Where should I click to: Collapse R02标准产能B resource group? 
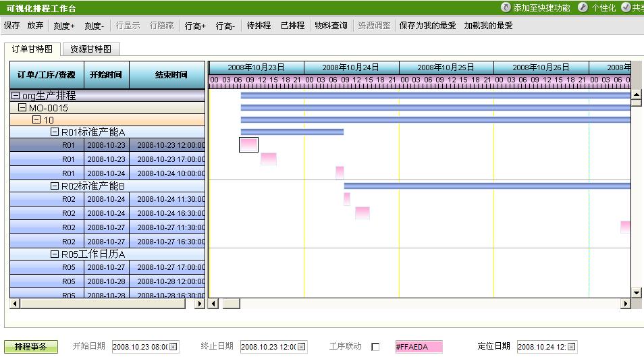point(55,186)
